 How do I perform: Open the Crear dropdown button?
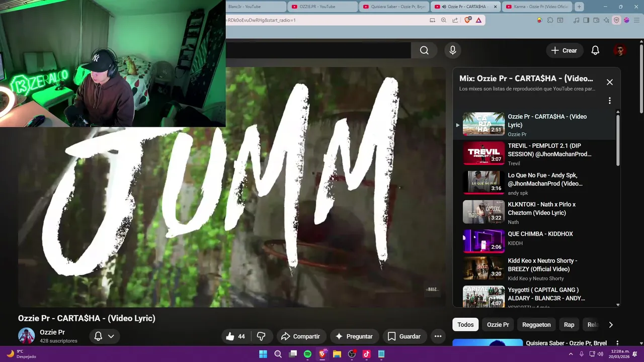point(564,50)
